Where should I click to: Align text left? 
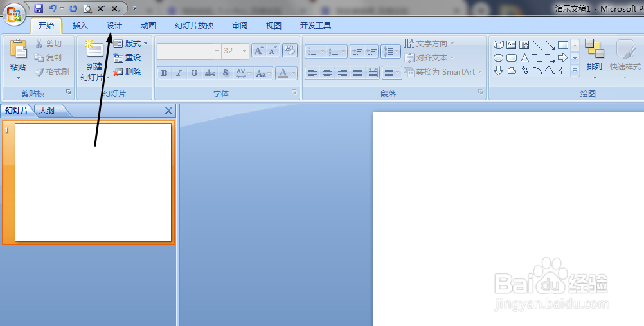coord(312,73)
